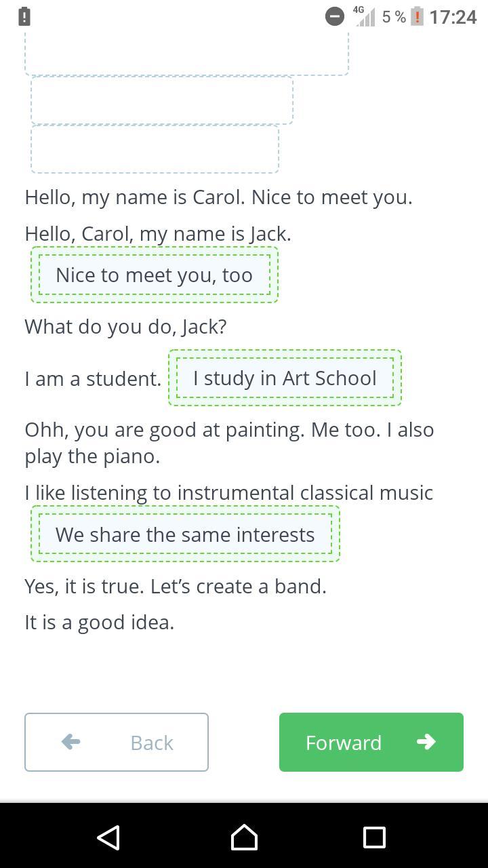Tap the Android home circle icon
The image size is (488, 868).
pos(244,837)
